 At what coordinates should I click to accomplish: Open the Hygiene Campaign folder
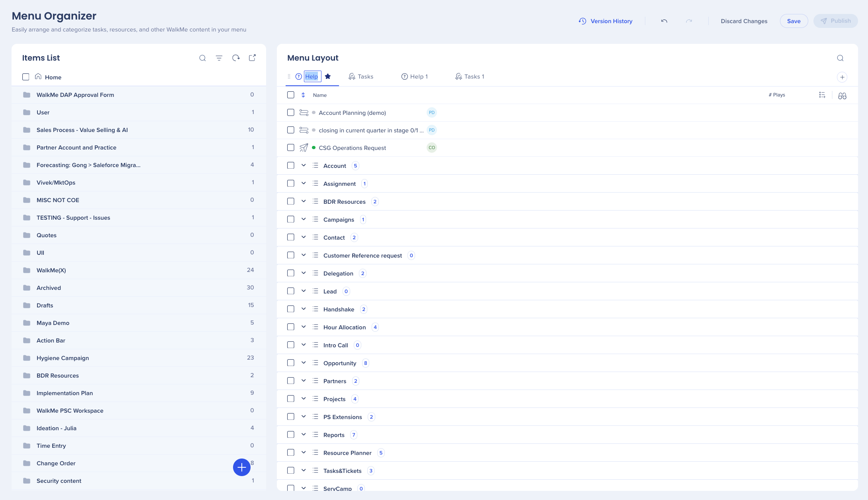63,358
